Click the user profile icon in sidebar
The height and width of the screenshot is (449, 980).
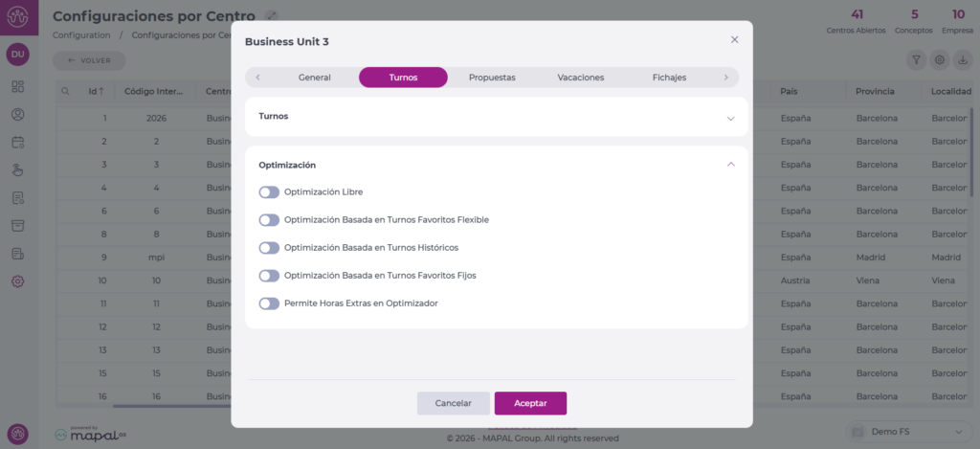pyautogui.click(x=17, y=115)
